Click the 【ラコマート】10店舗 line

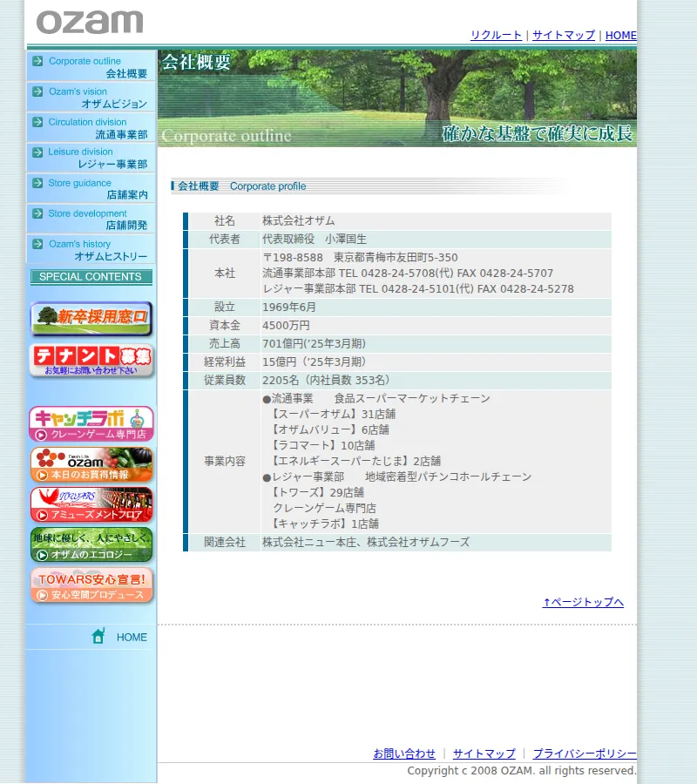click(x=321, y=445)
